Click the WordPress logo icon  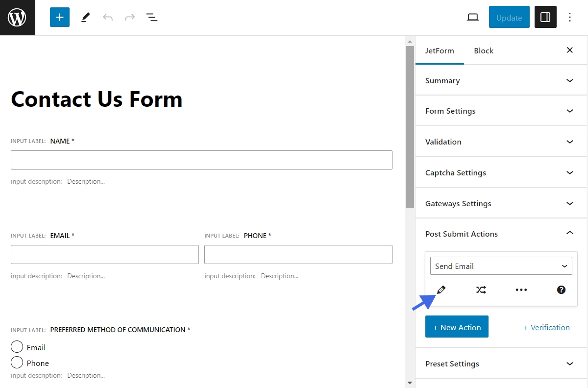tap(17, 18)
